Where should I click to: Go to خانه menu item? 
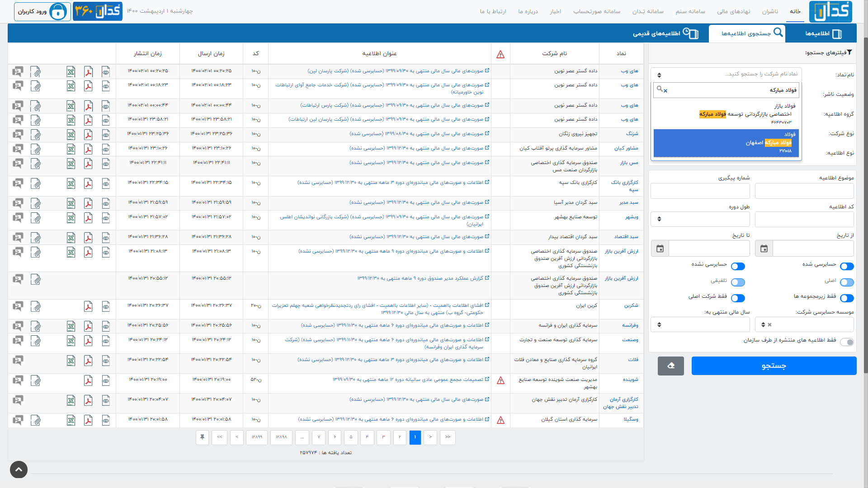pyautogui.click(x=795, y=11)
